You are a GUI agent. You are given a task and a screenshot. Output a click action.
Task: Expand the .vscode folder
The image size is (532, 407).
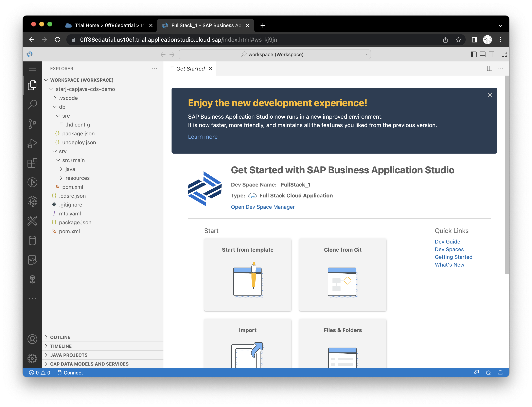[68, 98]
